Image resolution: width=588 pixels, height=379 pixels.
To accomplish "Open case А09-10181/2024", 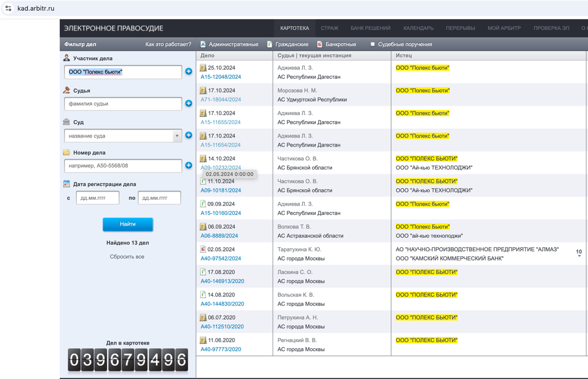I will [221, 190].
